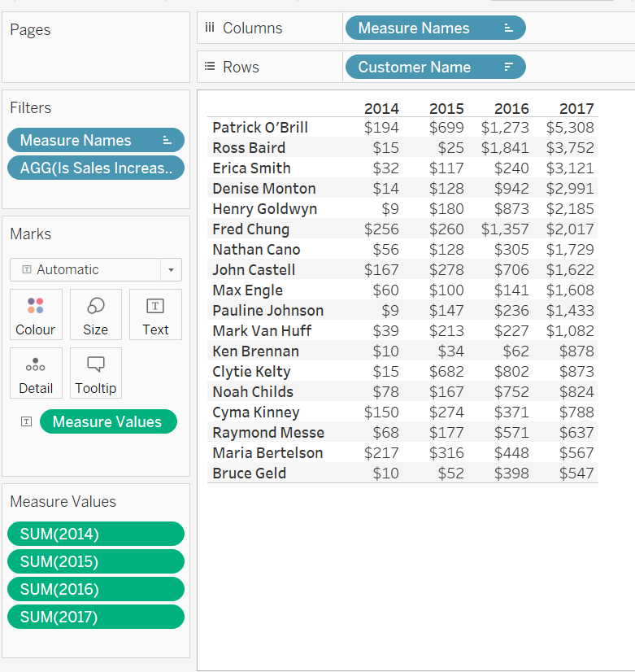The width and height of the screenshot is (635, 672).
Task: Click the Rows shelf icon
Action: [x=210, y=67]
